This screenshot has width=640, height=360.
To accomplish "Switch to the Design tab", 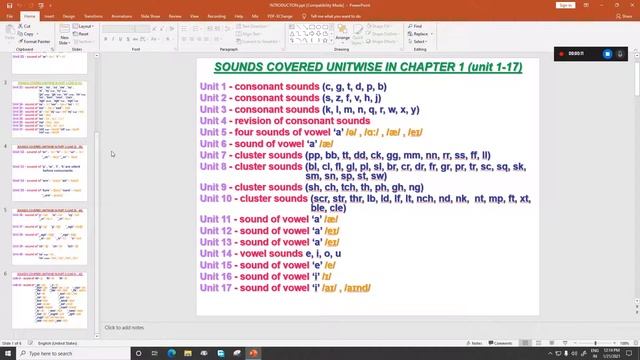I will (69, 16).
